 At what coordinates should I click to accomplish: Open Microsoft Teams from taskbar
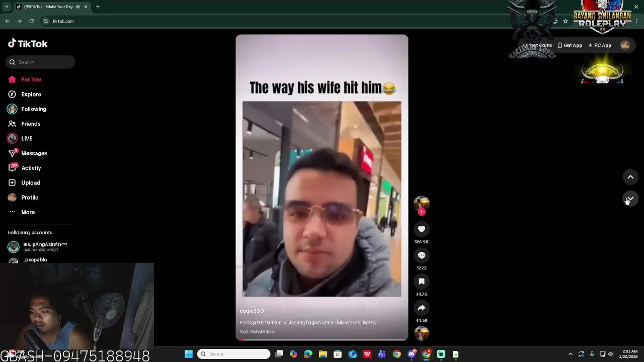click(382, 354)
